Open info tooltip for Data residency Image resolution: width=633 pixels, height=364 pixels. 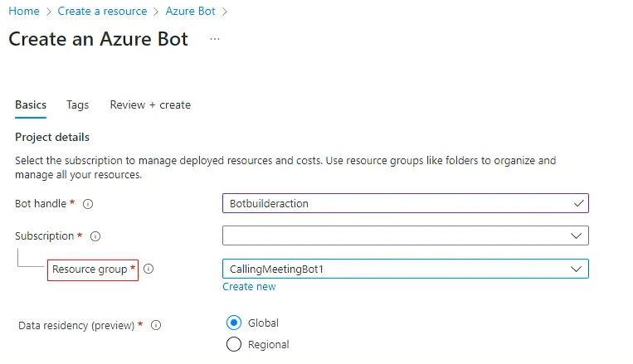tap(156, 325)
